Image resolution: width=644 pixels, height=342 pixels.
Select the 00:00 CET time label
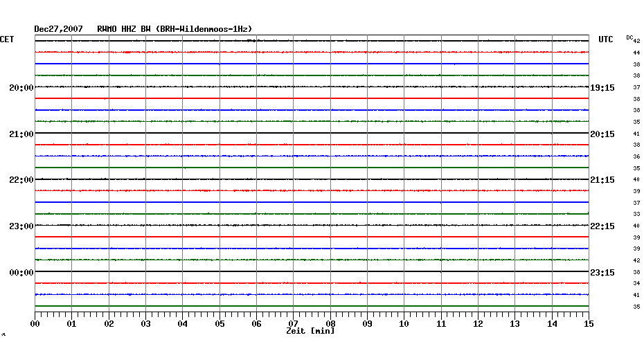pyautogui.click(x=21, y=273)
